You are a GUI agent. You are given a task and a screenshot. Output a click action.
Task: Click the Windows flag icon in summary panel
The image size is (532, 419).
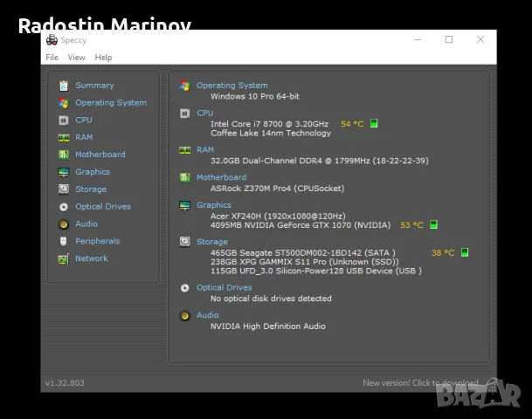point(185,86)
